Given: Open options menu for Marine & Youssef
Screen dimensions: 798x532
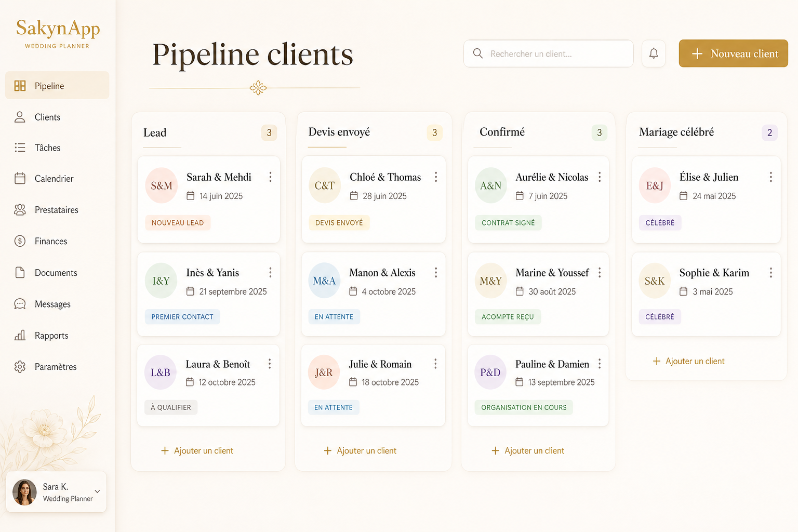Looking at the screenshot, I should pos(600,273).
